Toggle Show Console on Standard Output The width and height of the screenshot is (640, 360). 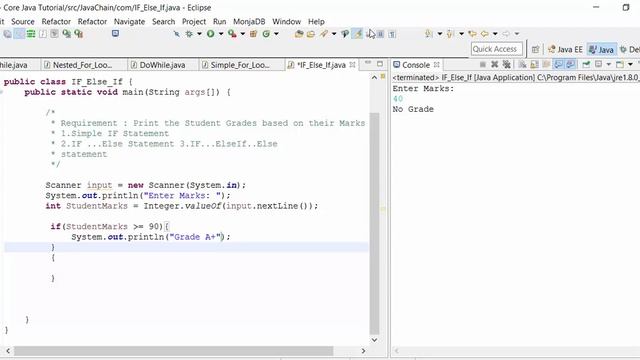pyautogui.click(x=558, y=64)
